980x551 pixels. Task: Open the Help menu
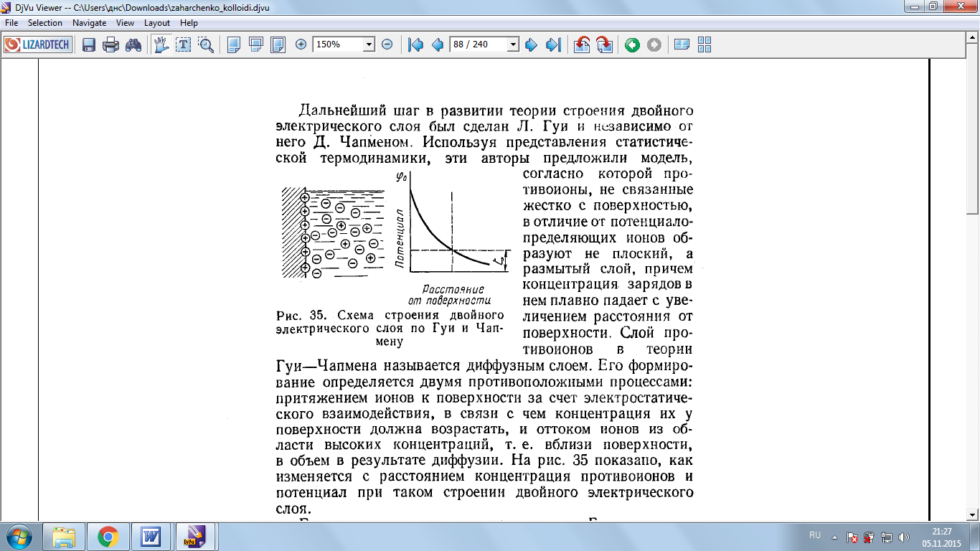[189, 23]
